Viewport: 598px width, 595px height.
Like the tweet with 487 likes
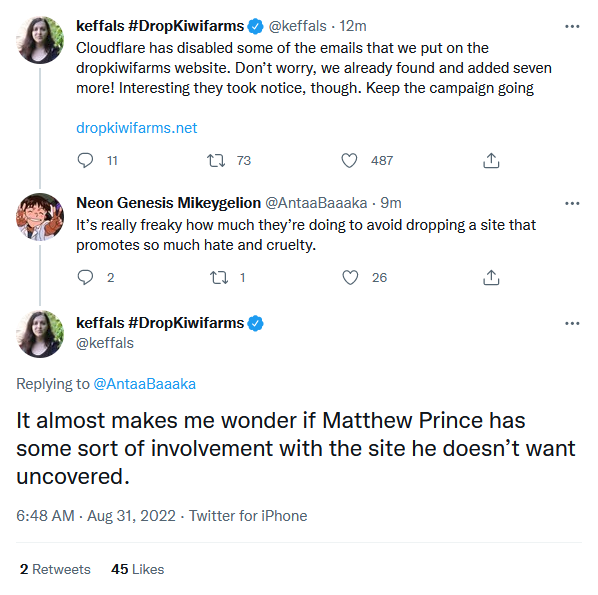(x=349, y=161)
